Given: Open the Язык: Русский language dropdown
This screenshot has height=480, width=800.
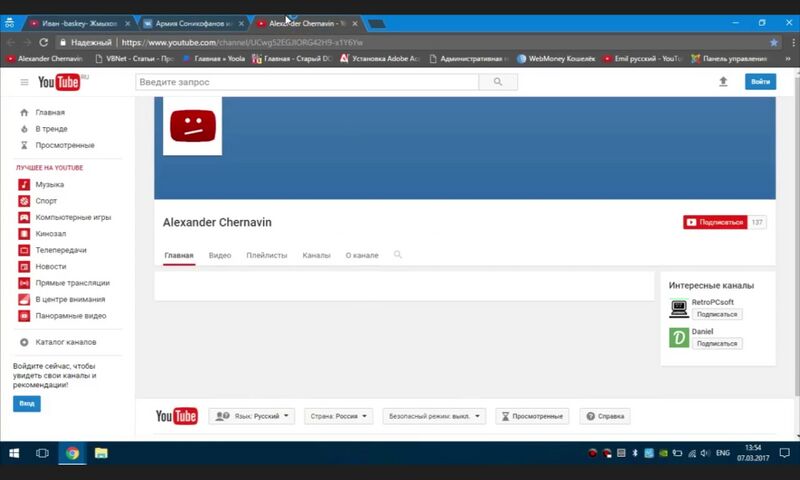Looking at the screenshot, I should coord(252,416).
